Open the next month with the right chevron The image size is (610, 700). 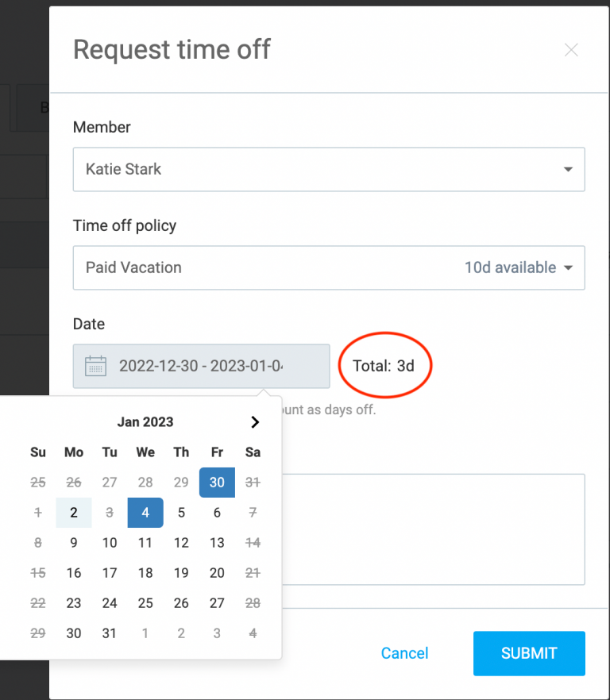click(x=254, y=421)
